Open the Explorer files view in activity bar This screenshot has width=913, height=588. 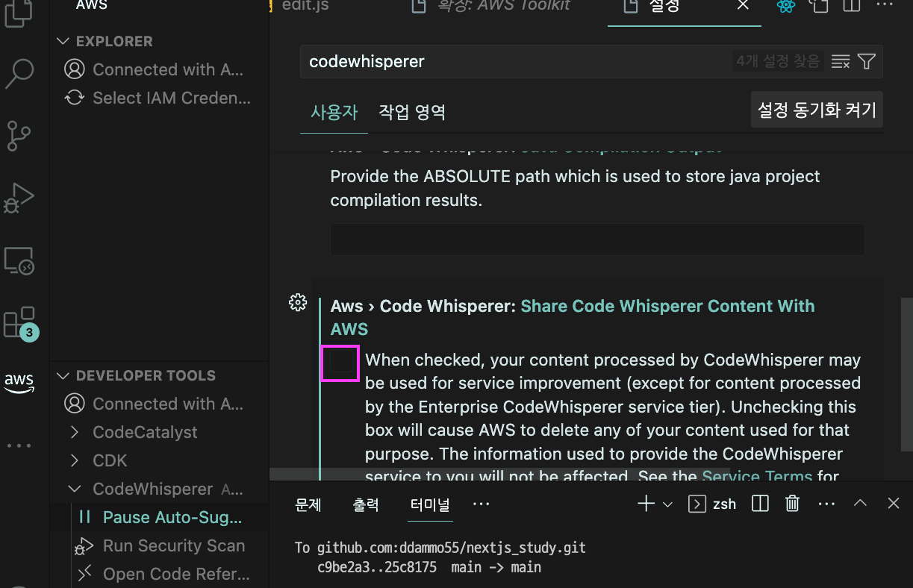pos(19,13)
